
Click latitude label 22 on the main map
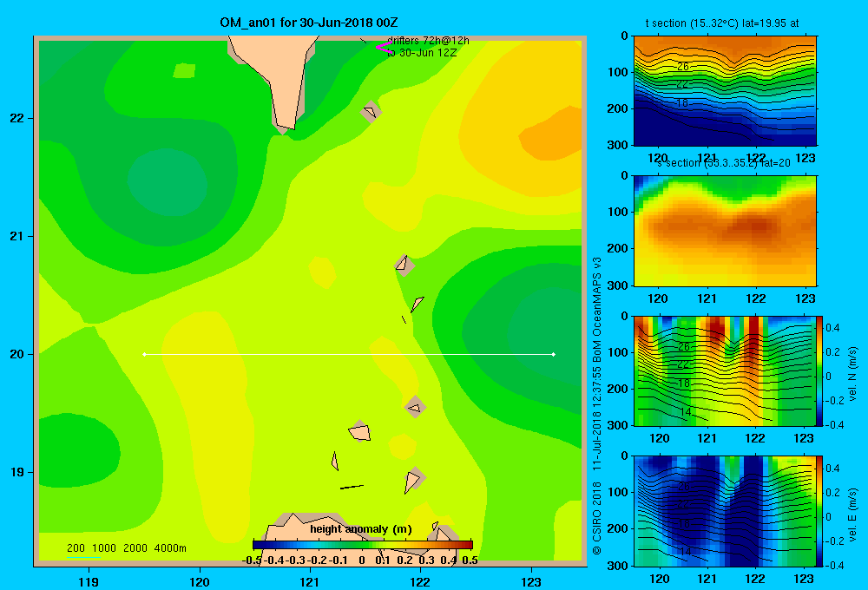[x=17, y=118]
